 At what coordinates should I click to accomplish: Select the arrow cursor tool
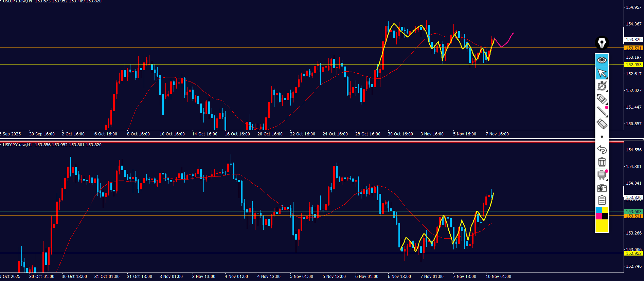(602, 73)
